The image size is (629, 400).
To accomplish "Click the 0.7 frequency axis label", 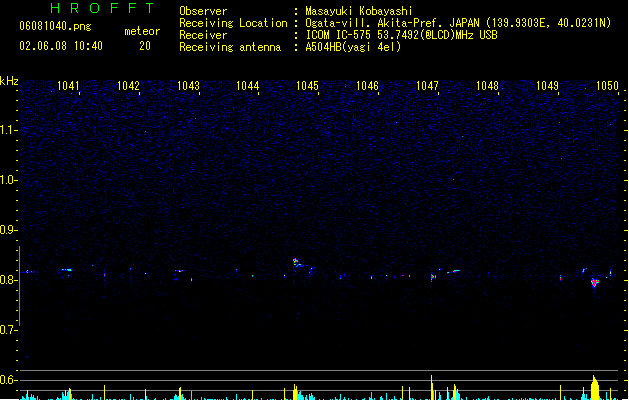I will coord(7,330).
